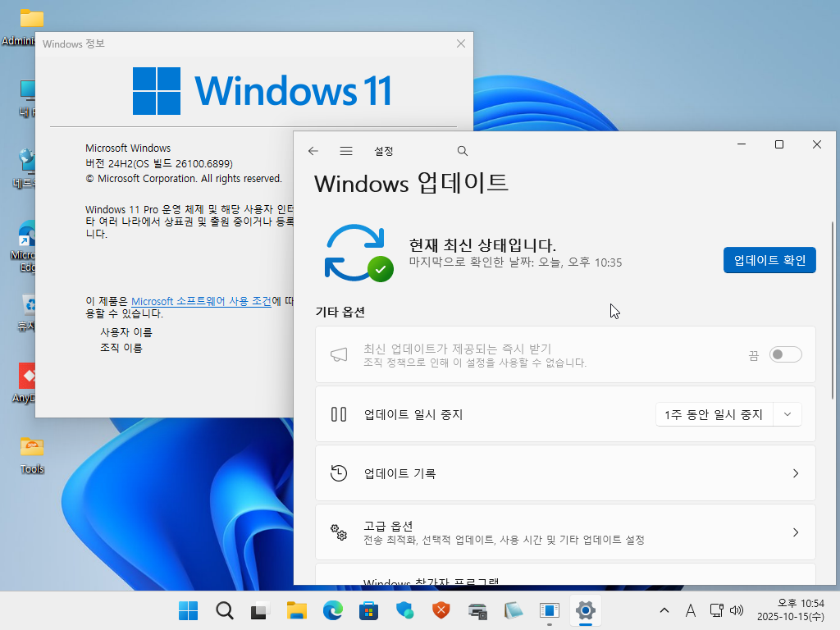840x630 pixels.
Task: Click the IME language indicator A
Action: [691, 610]
